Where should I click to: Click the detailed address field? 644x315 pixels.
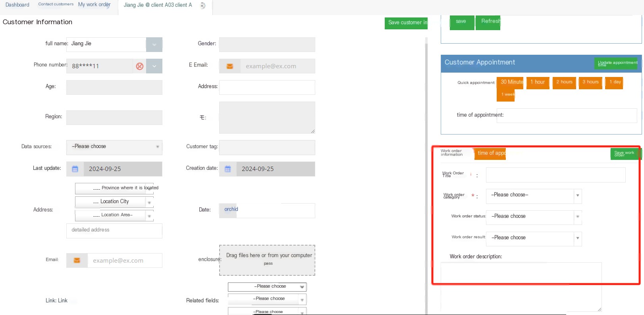tap(114, 230)
